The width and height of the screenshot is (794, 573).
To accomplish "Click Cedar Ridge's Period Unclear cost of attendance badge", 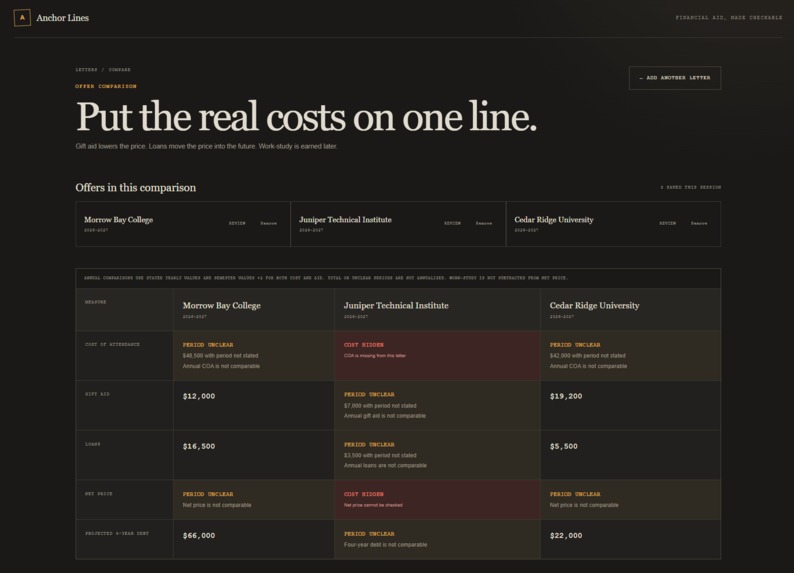I will pyautogui.click(x=575, y=345).
